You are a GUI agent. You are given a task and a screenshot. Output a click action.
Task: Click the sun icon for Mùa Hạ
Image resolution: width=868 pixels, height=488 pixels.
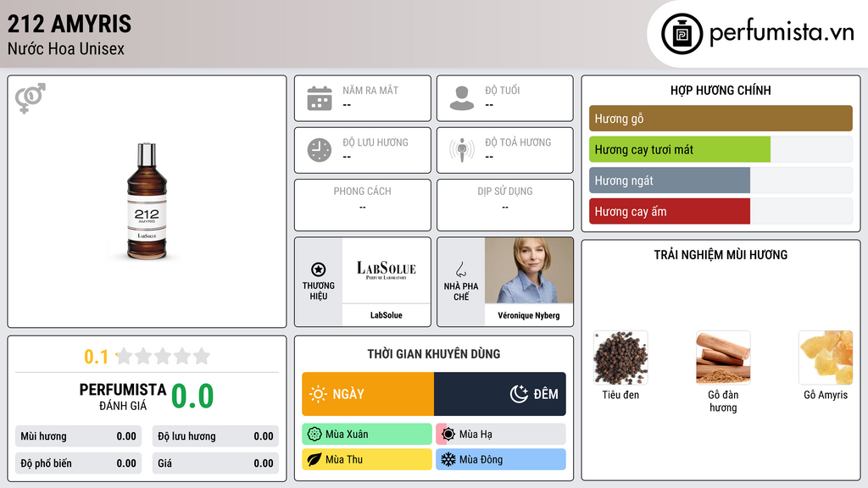click(448, 435)
